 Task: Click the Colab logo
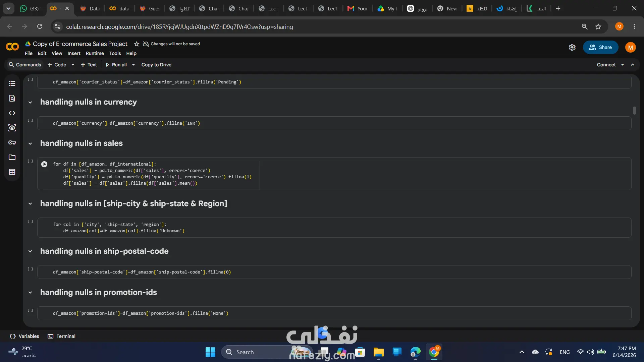12,47
